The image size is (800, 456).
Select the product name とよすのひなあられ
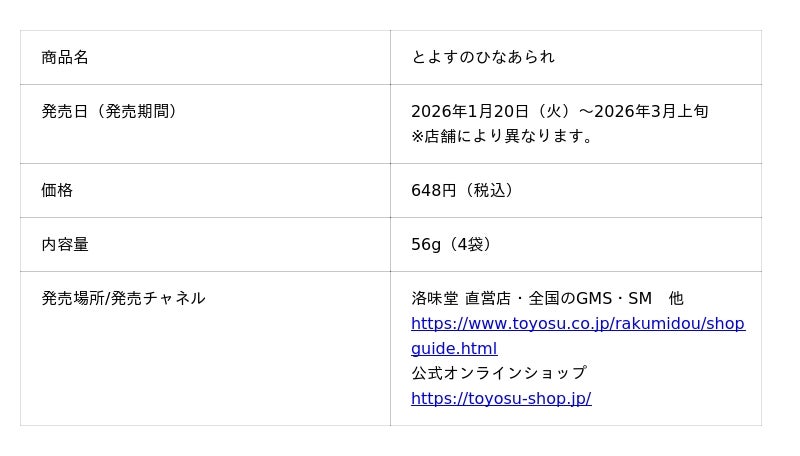point(482,57)
